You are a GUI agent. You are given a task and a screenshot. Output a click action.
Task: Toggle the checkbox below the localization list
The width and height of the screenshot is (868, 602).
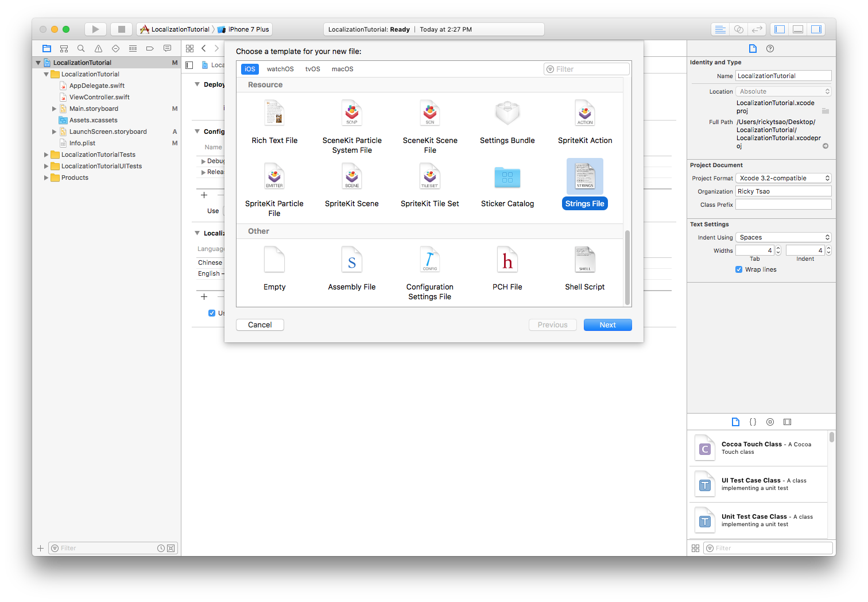pyautogui.click(x=212, y=313)
